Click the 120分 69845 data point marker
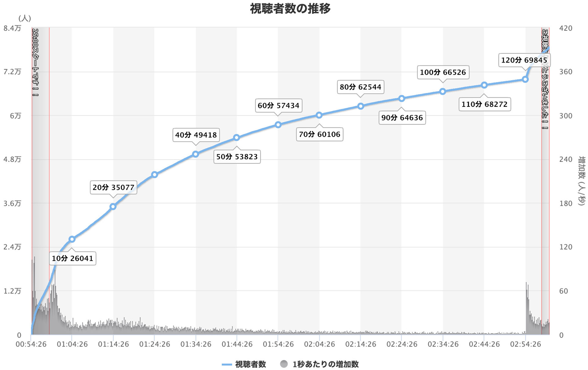 [x=525, y=79]
